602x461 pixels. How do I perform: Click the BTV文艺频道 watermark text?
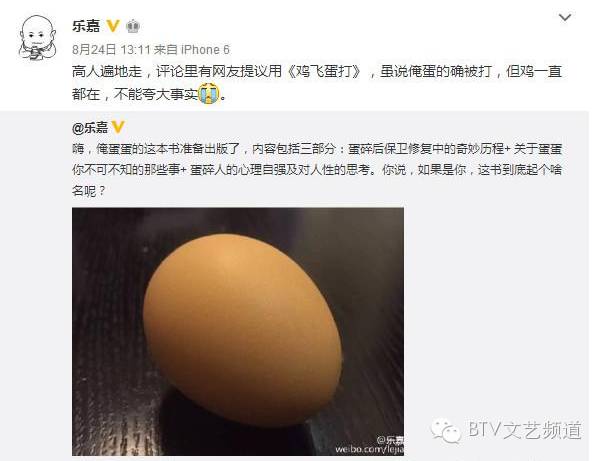click(x=525, y=430)
